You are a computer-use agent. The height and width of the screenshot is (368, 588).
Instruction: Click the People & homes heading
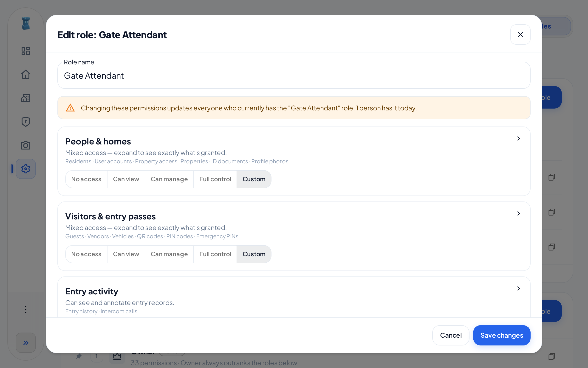point(98,141)
